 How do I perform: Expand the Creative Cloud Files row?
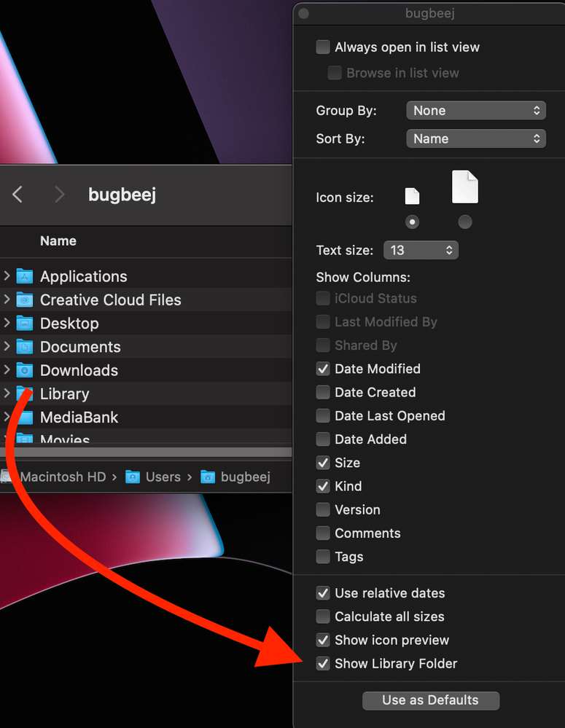click(x=7, y=300)
